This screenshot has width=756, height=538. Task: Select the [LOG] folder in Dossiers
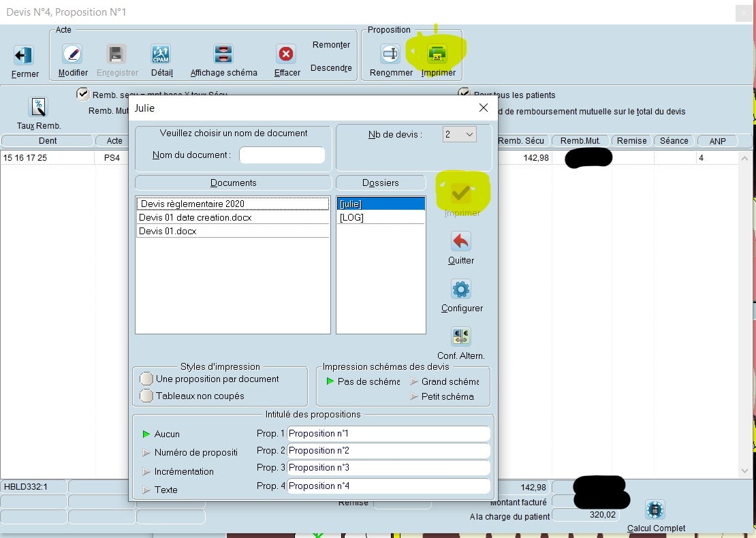click(x=351, y=217)
